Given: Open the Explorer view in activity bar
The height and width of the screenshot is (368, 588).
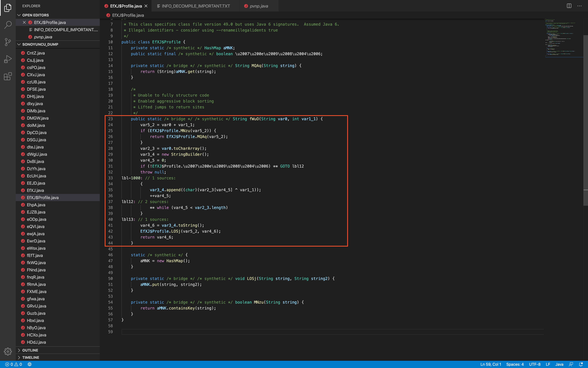Looking at the screenshot, I should pyautogui.click(x=8, y=8).
